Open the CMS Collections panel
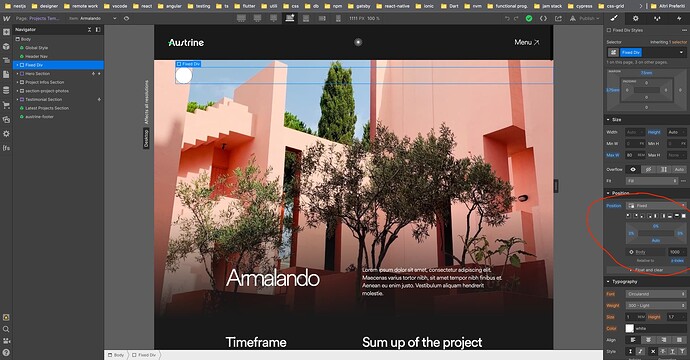The width and height of the screenshot is (690, 360). (x=6, y=90)
